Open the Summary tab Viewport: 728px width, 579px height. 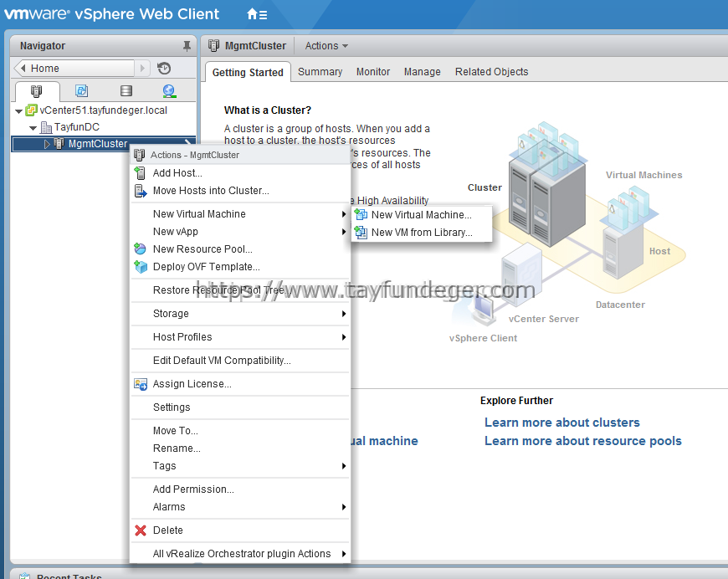point(320,72)
